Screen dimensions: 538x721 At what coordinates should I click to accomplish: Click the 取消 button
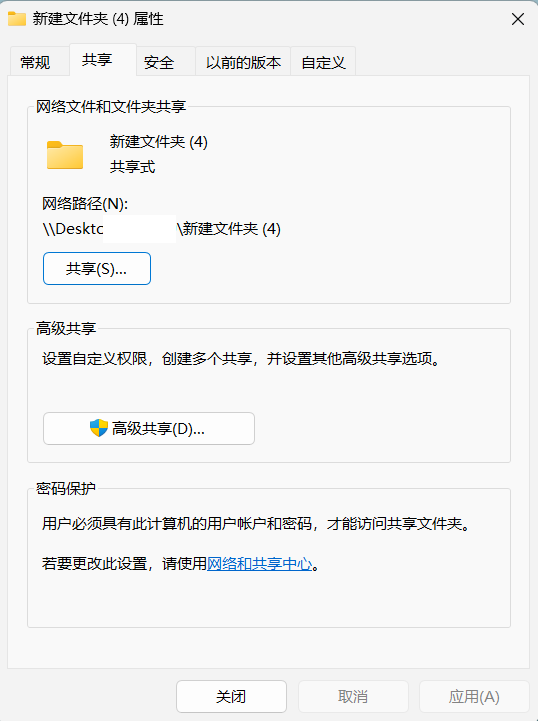tap(353, 697)
